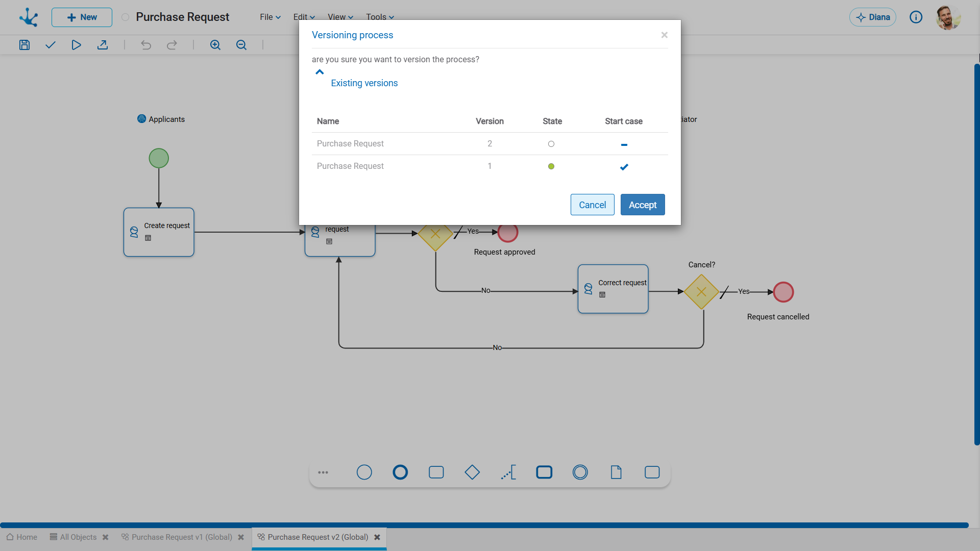Click the Zoom in magnifier icon

coord(215,45)
